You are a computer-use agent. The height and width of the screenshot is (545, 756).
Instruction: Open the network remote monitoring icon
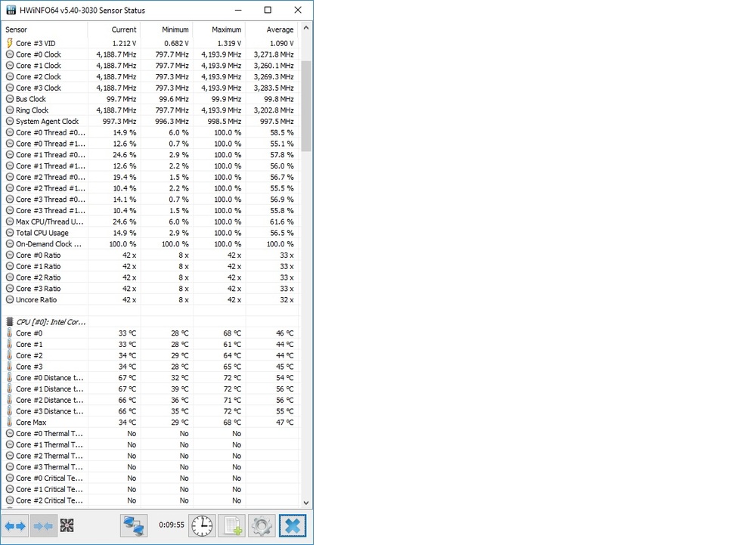point(135,525)
